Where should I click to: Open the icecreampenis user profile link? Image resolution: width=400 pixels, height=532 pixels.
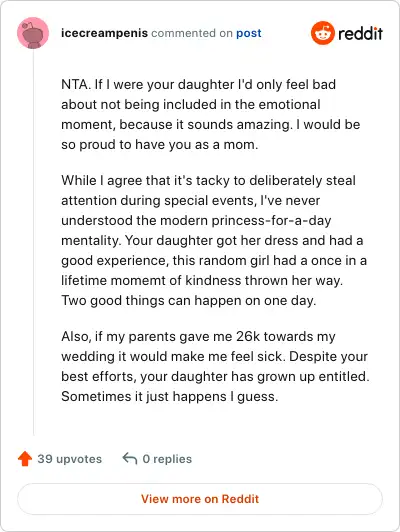(104, 33)
